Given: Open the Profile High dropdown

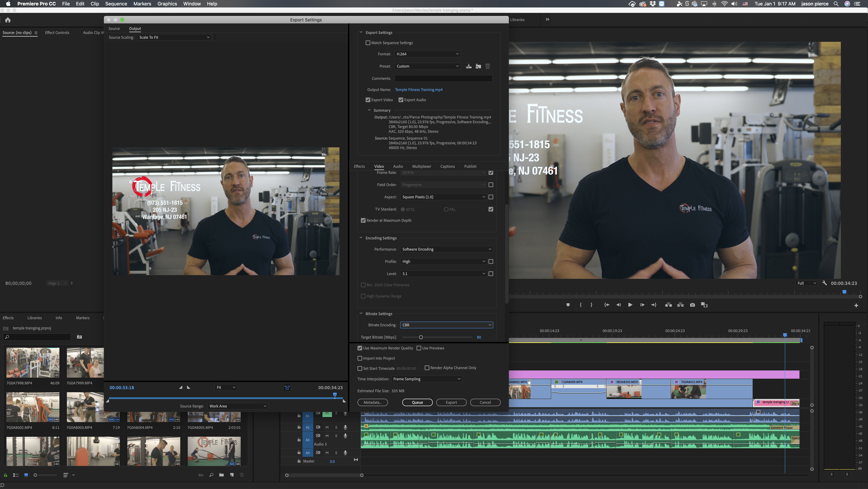Looking at the screenshot, I should click(444, 261).
